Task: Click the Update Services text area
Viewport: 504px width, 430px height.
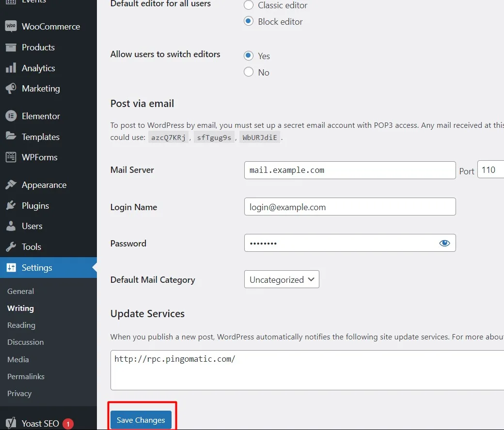Action: 307,370
